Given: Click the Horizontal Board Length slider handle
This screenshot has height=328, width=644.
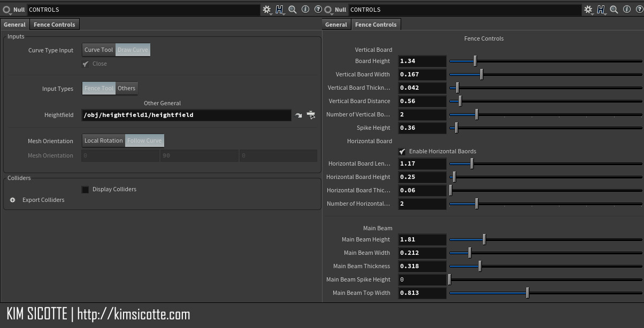Looking at the screenshot, I should [472, 163].
